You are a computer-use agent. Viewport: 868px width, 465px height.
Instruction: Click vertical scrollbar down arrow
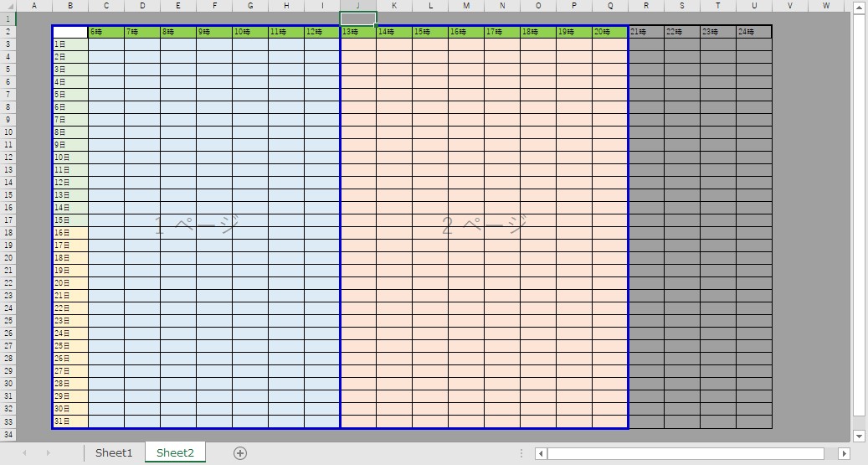pos(859,435)
